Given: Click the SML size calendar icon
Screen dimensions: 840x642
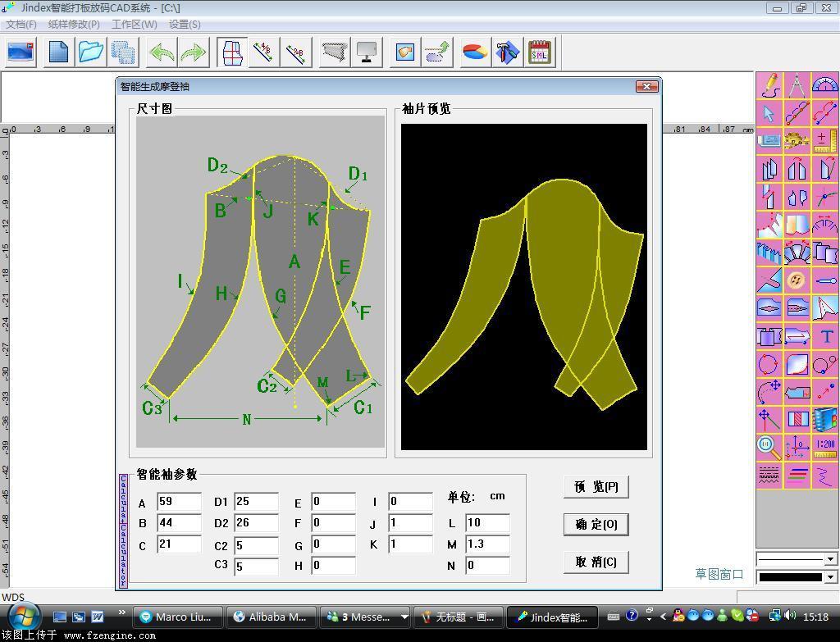Looking at the screenshot, I should tap(539, 52).
